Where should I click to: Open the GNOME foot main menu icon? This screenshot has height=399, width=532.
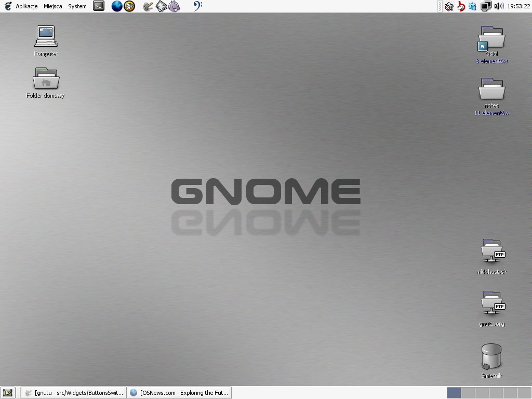[x=8, y=6]
